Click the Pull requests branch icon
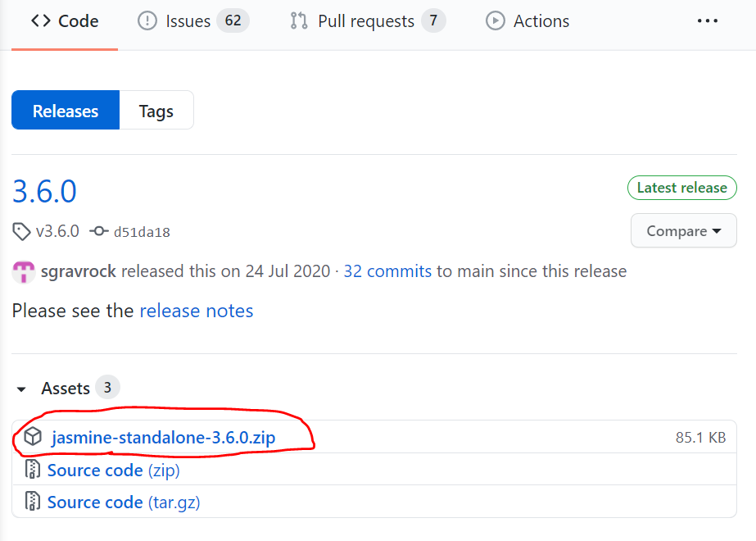Image resolution: width=756 pixels, height=541 pixels. [299, 20]
